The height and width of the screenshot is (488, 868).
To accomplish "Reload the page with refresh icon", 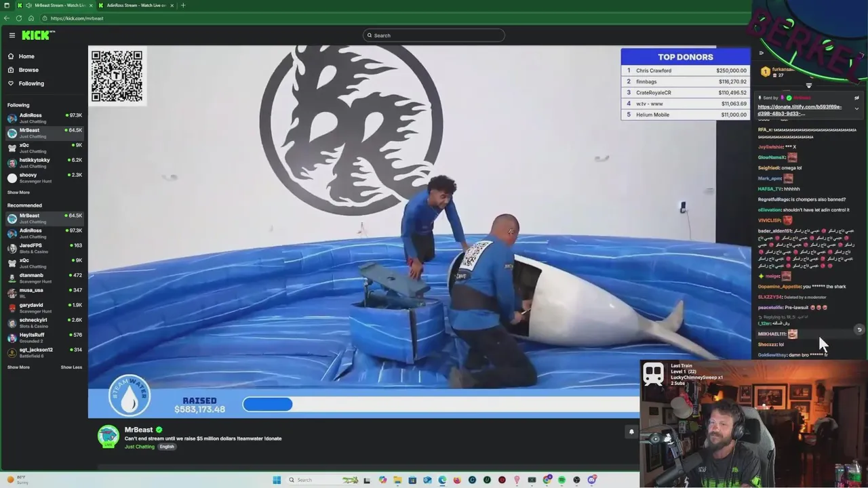I will point(19,18).
